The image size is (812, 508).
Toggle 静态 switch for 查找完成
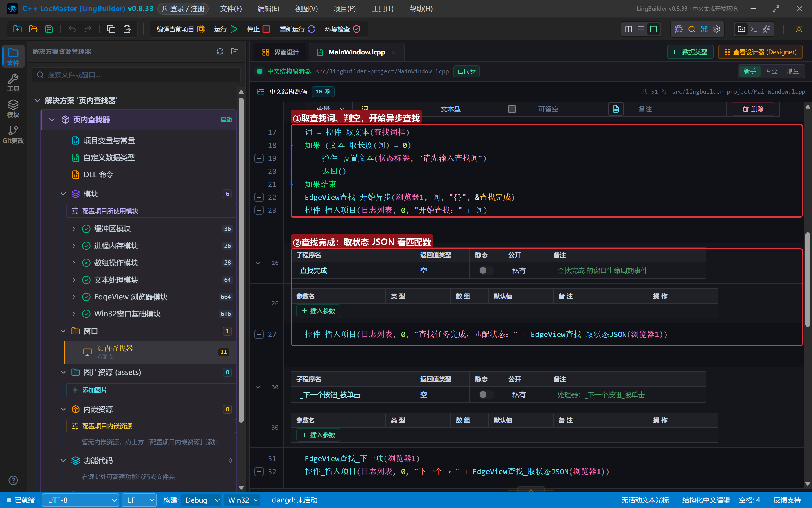[x=486, y=270]
